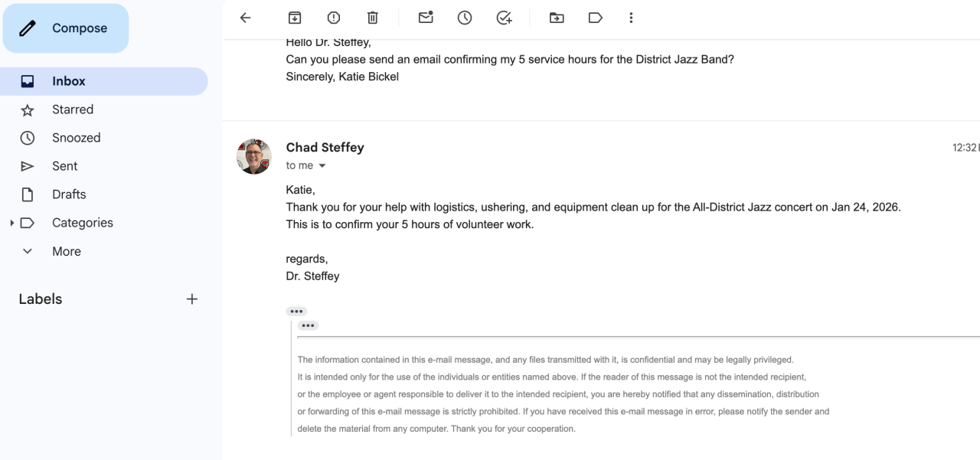Open the Sent folder

point(65,166)
